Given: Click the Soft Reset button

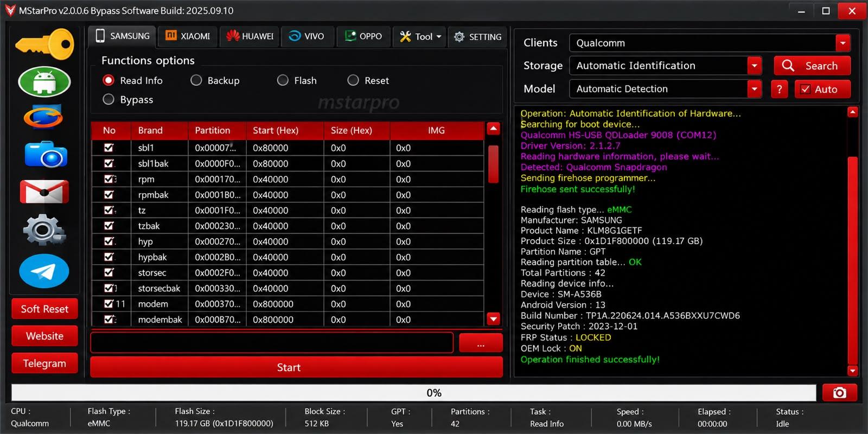Looking at the screenshot, I should click(x=44, y=309).
